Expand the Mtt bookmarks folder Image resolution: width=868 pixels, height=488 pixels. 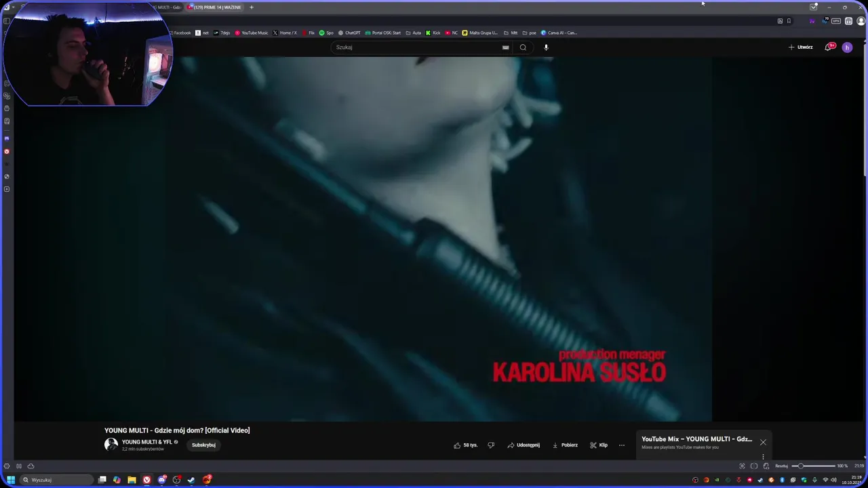click(511, 33)
